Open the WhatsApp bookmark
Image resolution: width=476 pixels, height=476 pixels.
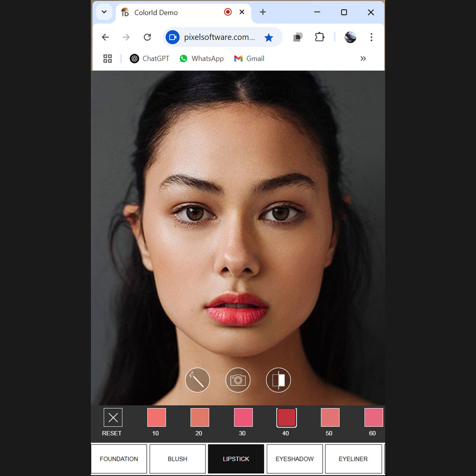(x=201, y=58)
